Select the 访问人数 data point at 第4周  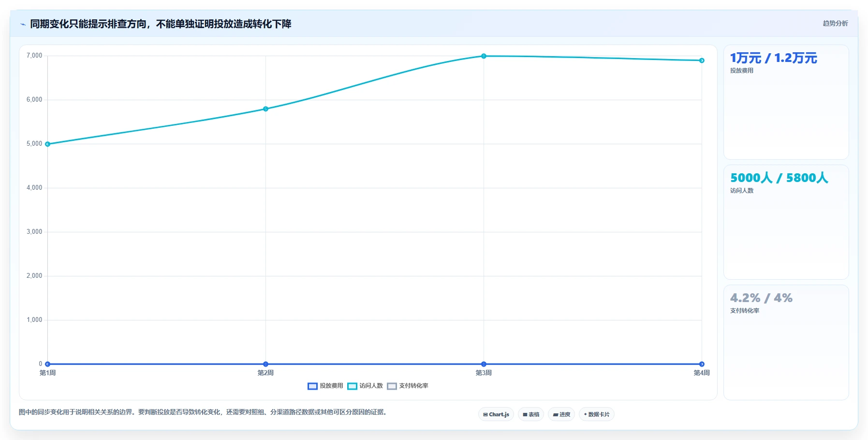pos(702,61)
